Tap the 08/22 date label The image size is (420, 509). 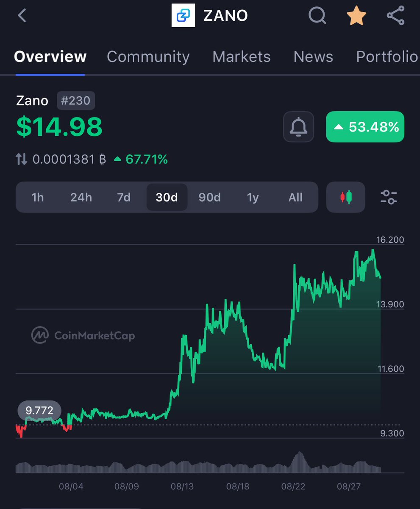coord(293,486)
